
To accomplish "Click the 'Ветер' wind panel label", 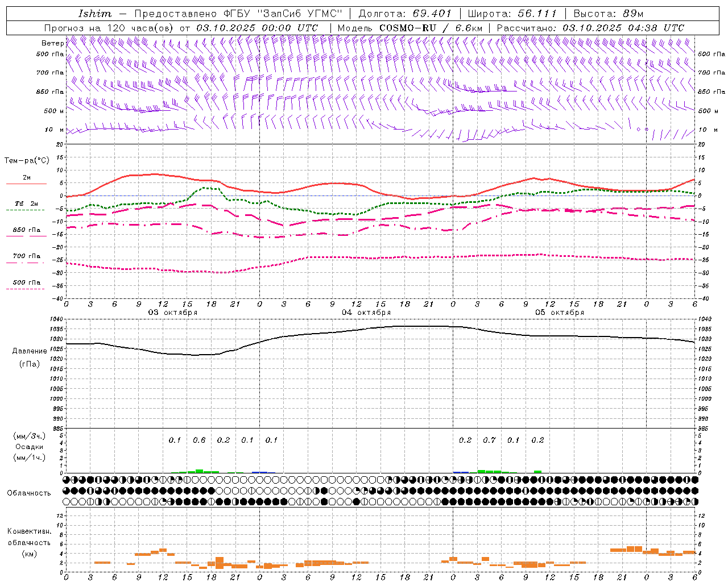I will pos(52,43).
